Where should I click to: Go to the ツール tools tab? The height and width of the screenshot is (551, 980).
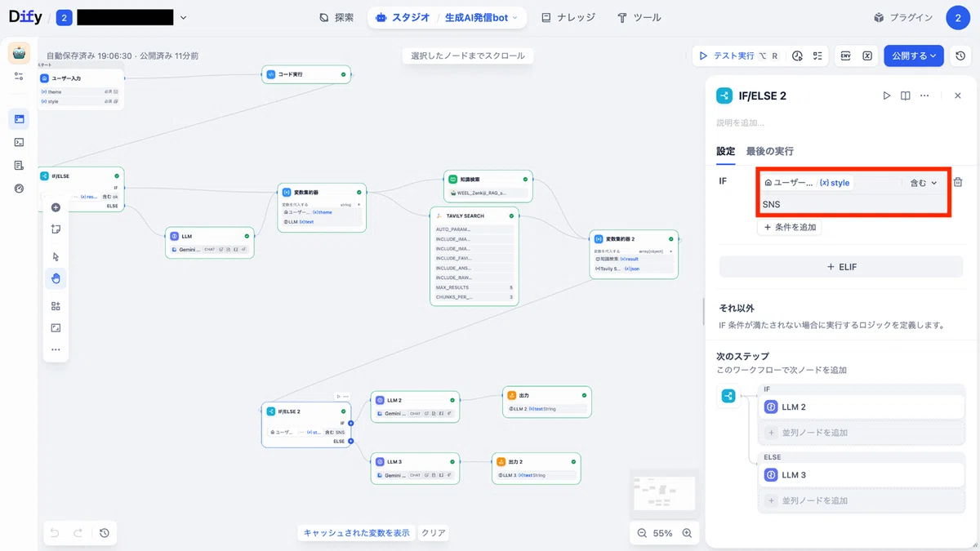point(639,17)
